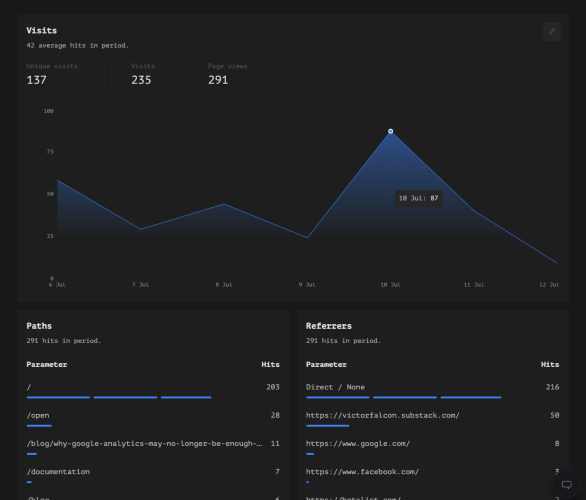Select the Direct / None referrer row
The width and height of the screenshot is (586, 500).
432,391
